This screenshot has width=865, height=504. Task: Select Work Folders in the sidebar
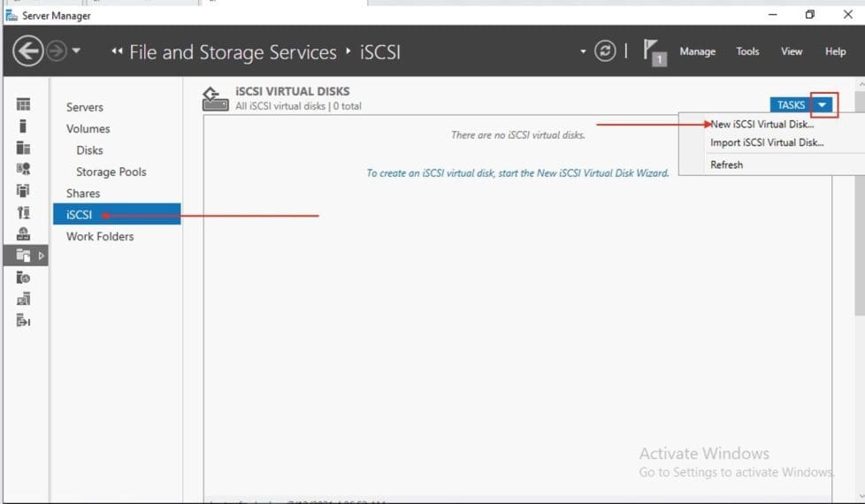(100, 236)
